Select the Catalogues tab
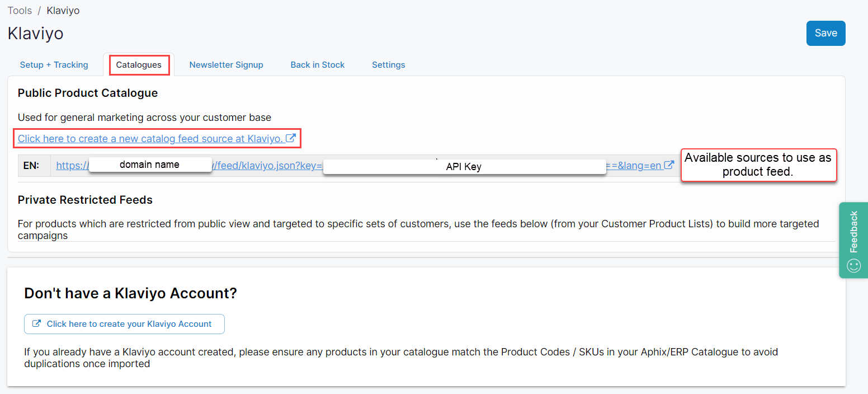 click(139, 65)
